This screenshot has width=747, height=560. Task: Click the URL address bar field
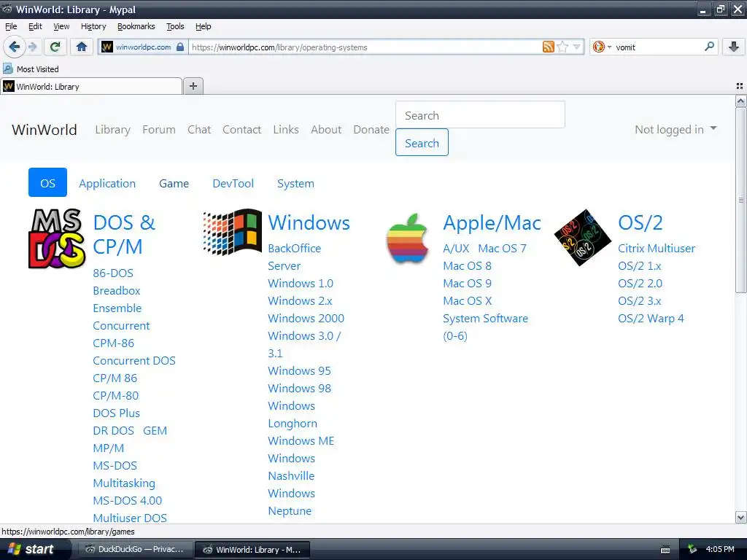365,47
